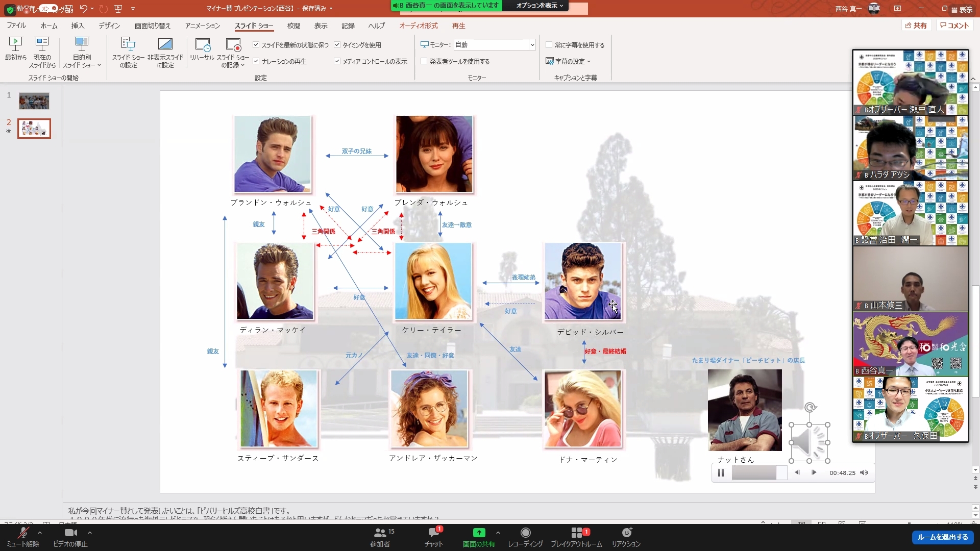The image size is (980, 551).
Task: Expand video options arrow in Zoom
Action: (90, 533)
